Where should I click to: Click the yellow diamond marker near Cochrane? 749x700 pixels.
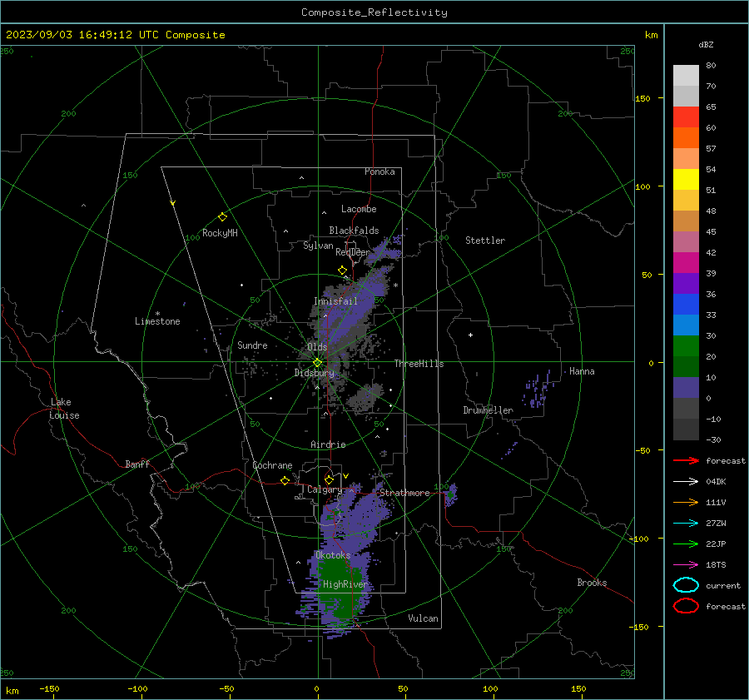pos(285,481)
